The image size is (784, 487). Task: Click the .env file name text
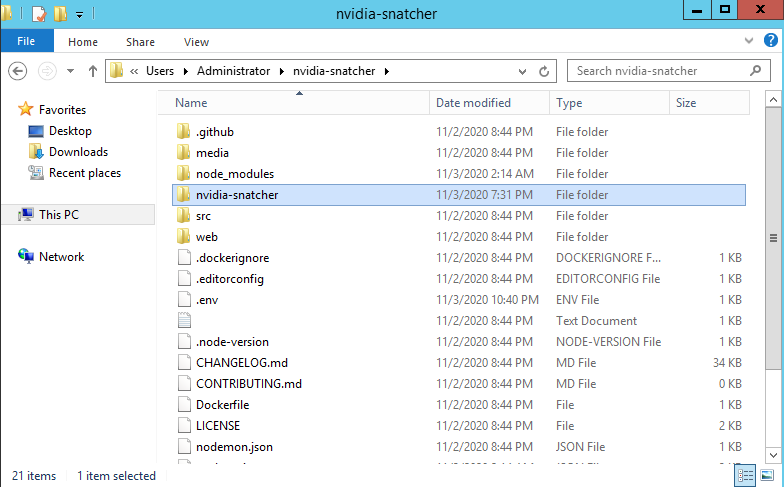pyautogui.click(x=207, y=300)
